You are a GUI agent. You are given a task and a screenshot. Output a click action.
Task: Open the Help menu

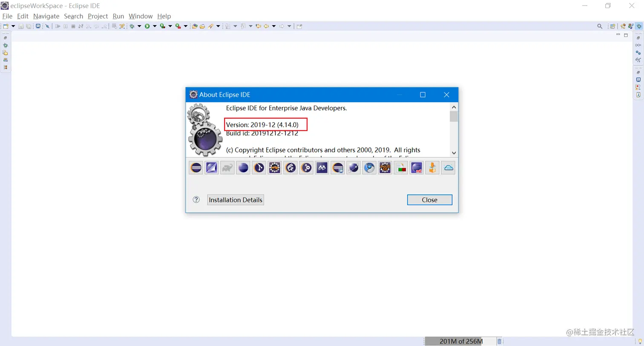point(164,16)
